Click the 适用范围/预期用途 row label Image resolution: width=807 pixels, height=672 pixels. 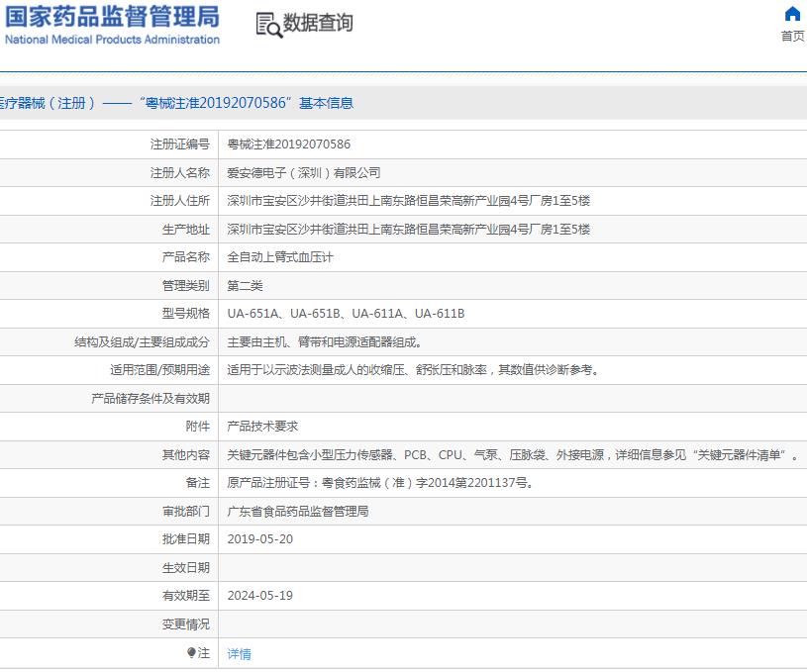[x=160, y=370]
